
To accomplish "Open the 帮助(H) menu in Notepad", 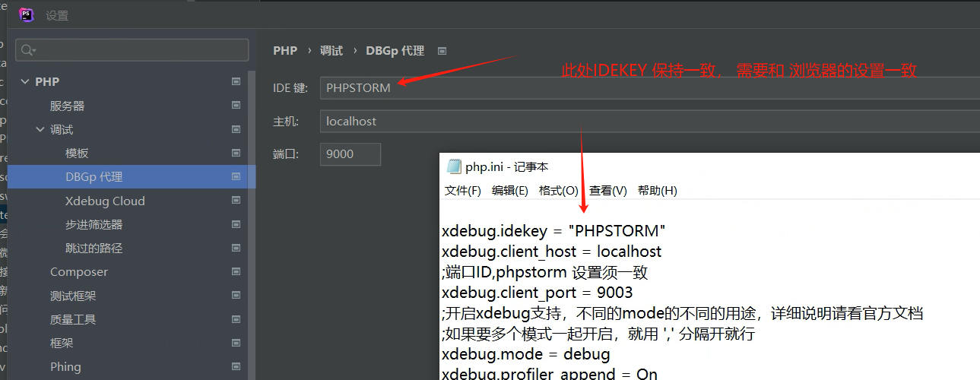I will click(x=658, y=190).
